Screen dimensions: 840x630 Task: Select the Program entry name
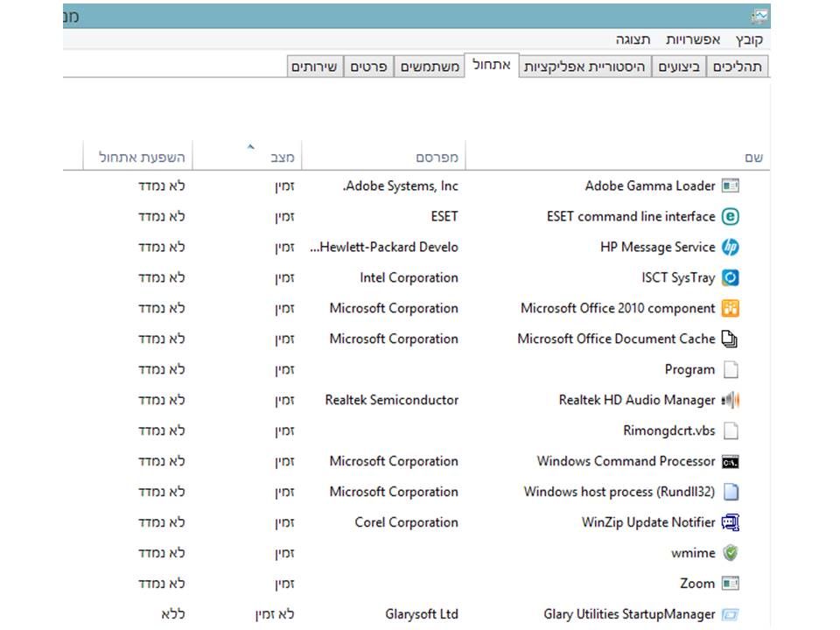(690, 369)
